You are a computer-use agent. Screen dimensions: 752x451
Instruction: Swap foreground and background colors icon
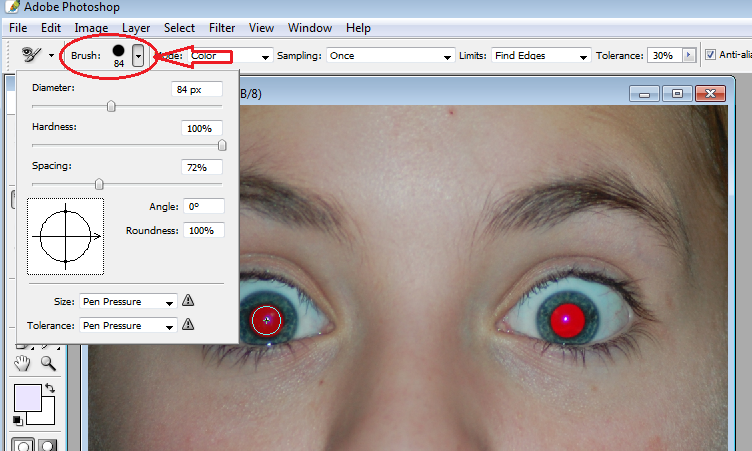(50, 388)
